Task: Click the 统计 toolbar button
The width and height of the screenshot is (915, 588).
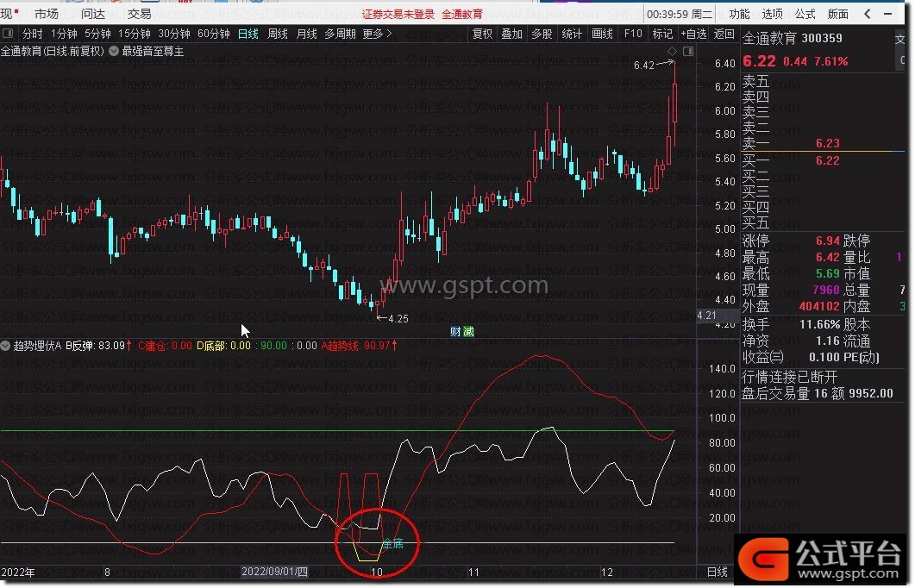Action: pos(572,34)
